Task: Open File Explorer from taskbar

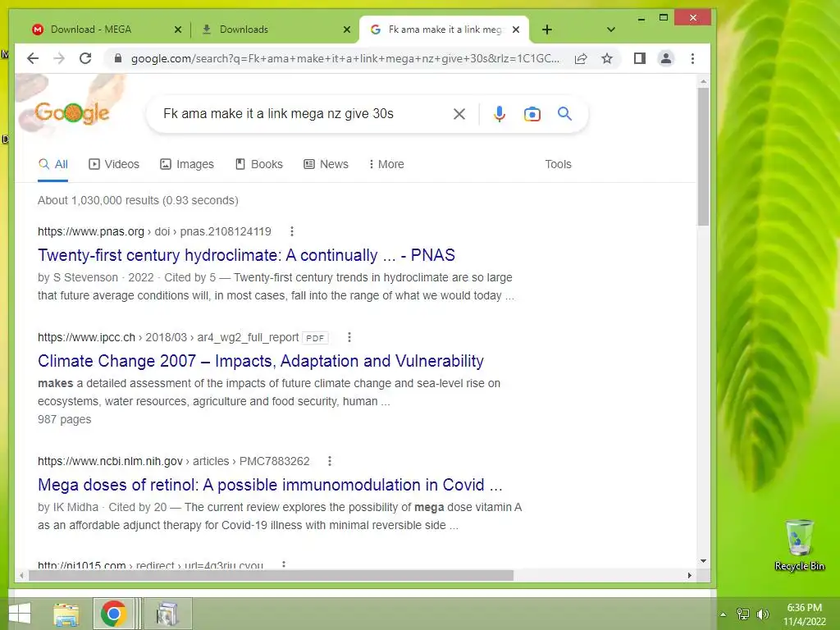Action: coord(66,614)
